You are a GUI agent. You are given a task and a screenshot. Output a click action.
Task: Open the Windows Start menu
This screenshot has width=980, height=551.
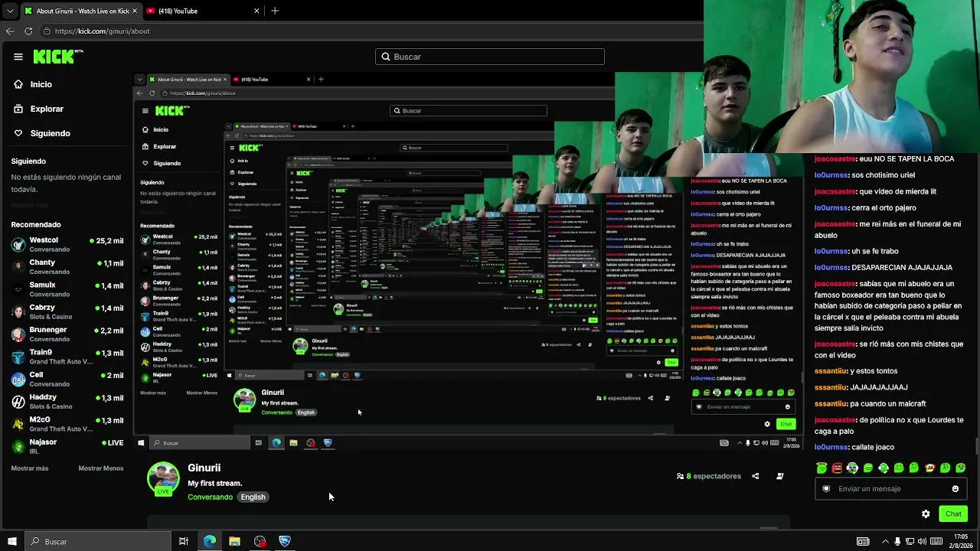(12, 541)
